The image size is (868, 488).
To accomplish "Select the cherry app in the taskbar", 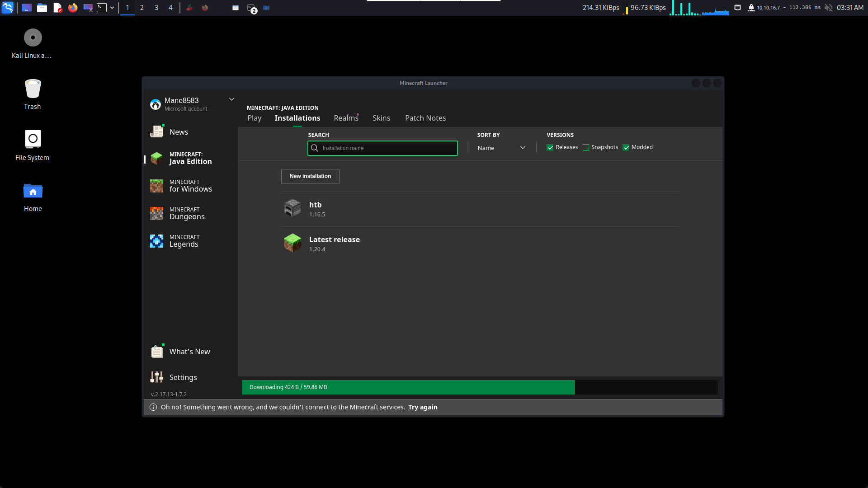I will 189,8.
